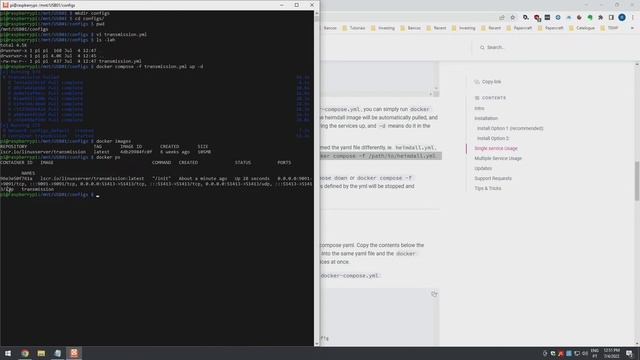
Task: Click the terminal window title bar icon
Action: pos(5,5)
